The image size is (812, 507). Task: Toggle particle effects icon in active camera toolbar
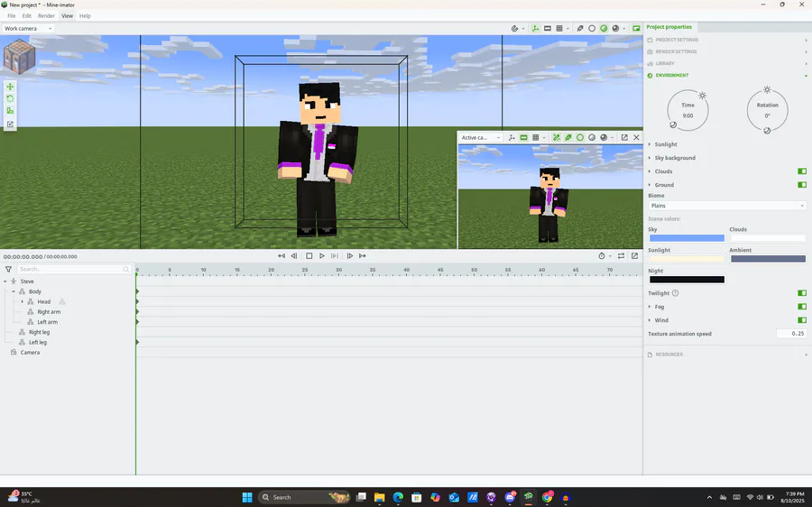[556, 138]
